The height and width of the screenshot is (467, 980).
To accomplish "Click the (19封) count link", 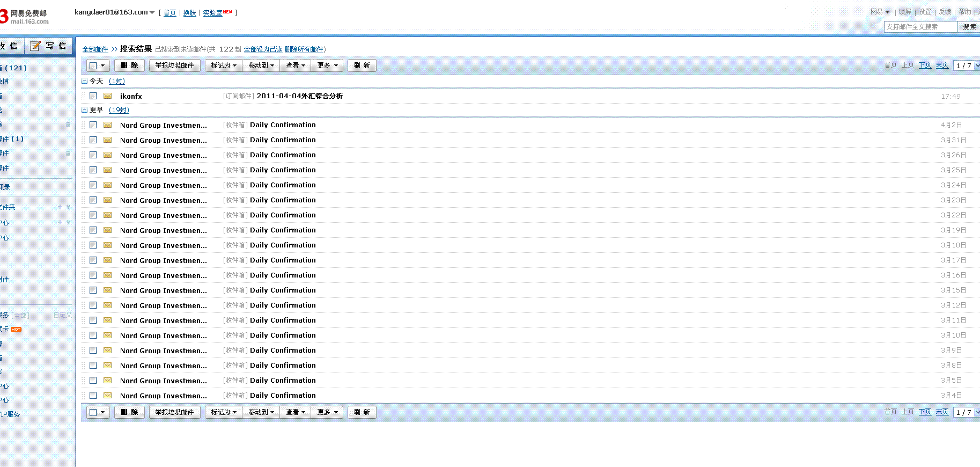I will click(119, 110).
